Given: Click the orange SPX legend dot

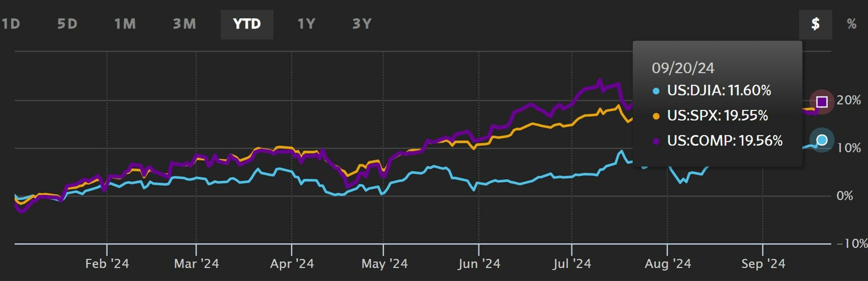Looking at the screenshot, I should 656,117.
